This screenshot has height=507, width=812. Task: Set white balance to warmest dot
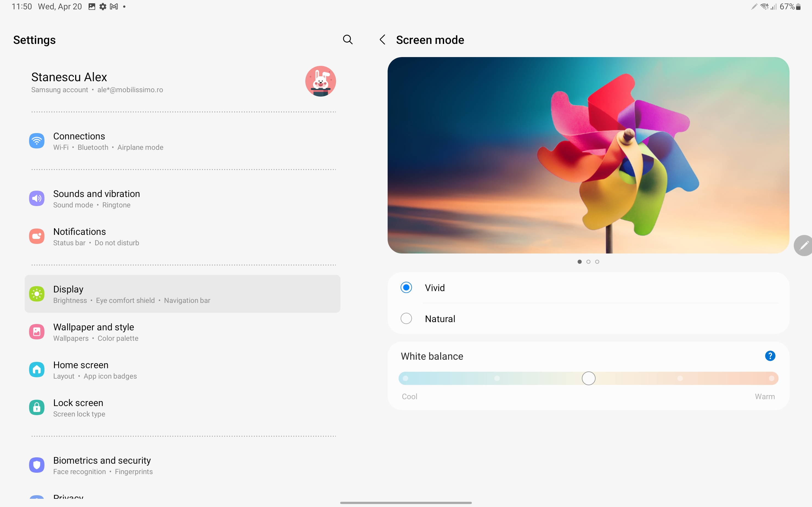pyautogui.click(x=771, y=378)
